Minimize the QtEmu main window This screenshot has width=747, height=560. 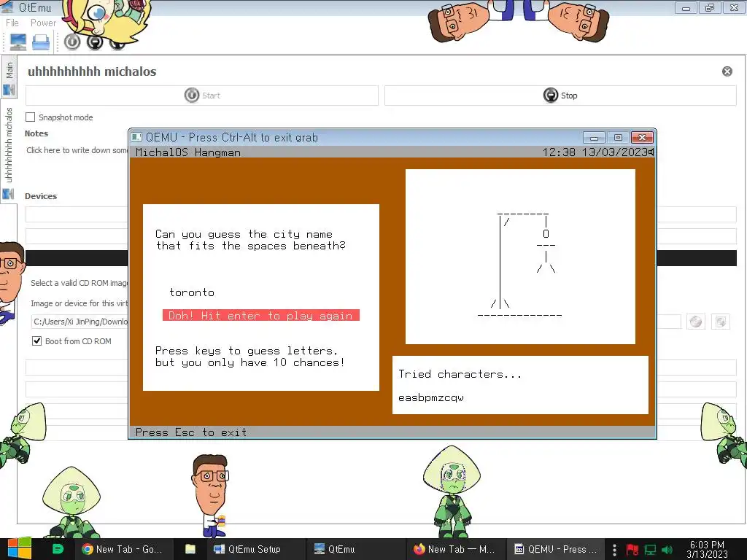(686, 8)
